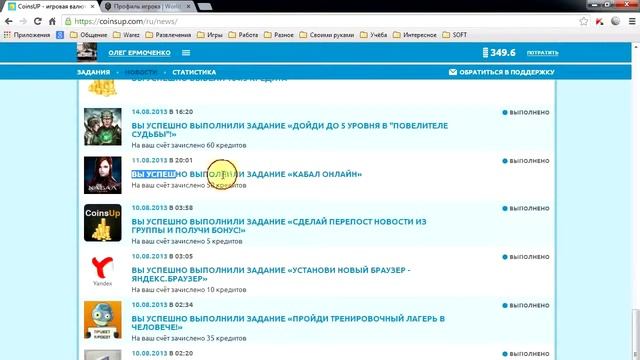This screenshot has width=640, height=360.
Task: Open the Cabal Online game thumbnail
Action: click(x=102, y=175)
